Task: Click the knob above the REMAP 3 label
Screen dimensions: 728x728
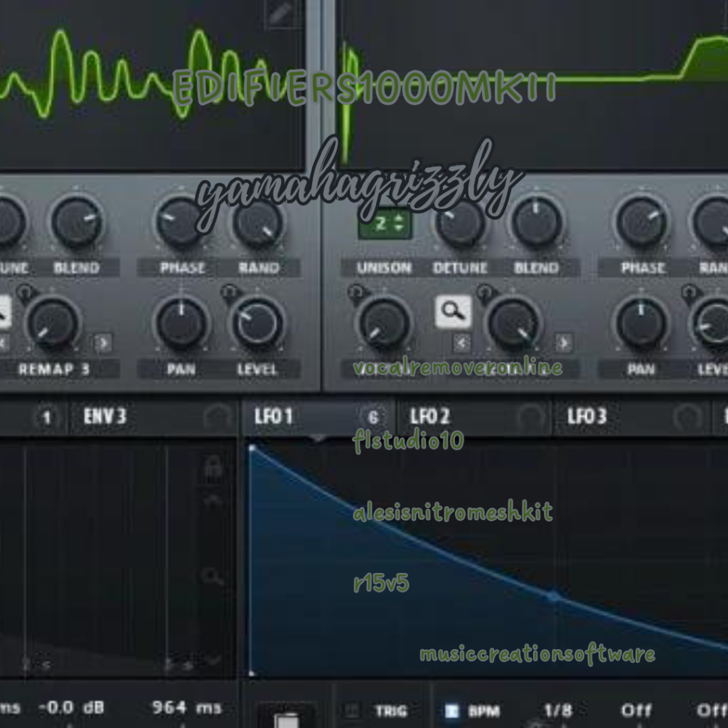Action: [x=53, y=323]
